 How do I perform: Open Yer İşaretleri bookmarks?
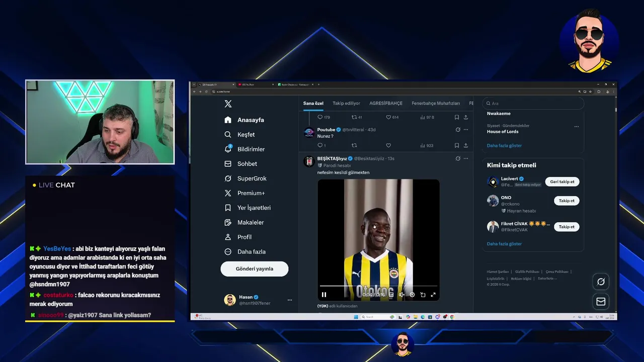pyautogui.click(x=248, y=208)
